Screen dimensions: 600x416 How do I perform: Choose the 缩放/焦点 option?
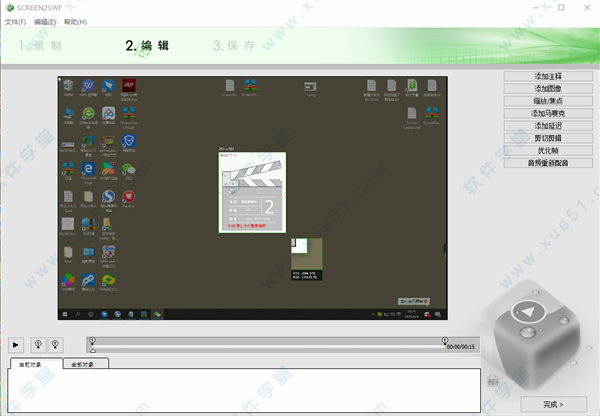pyautogui.click(x=547, y=101)
